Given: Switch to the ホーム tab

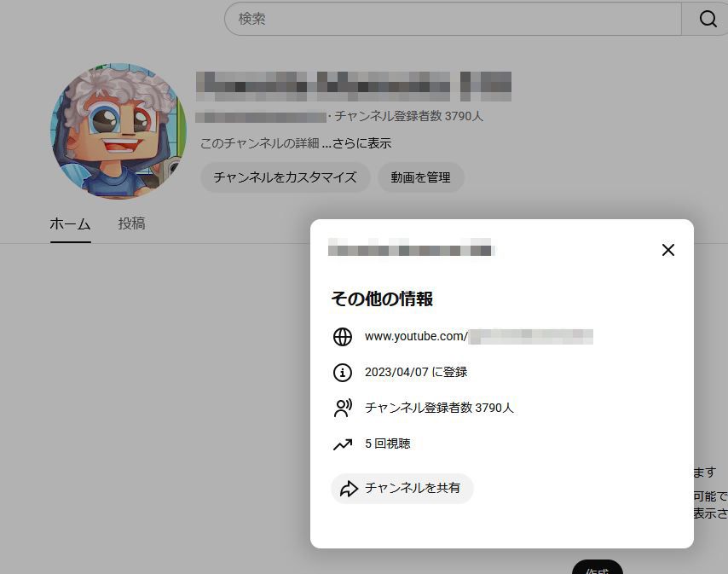Looking at the screenshot, I should pyautogui.click(x=70, y=224).
